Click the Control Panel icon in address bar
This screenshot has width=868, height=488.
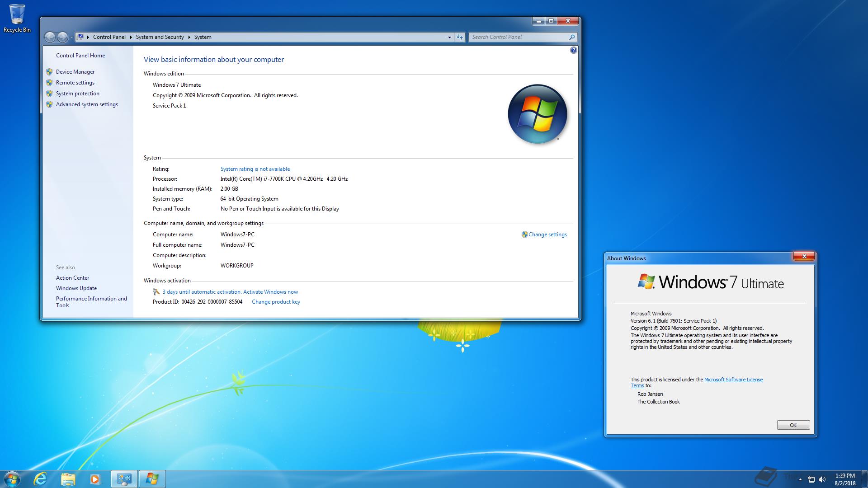pyautogui.click(x=80, y=37)
